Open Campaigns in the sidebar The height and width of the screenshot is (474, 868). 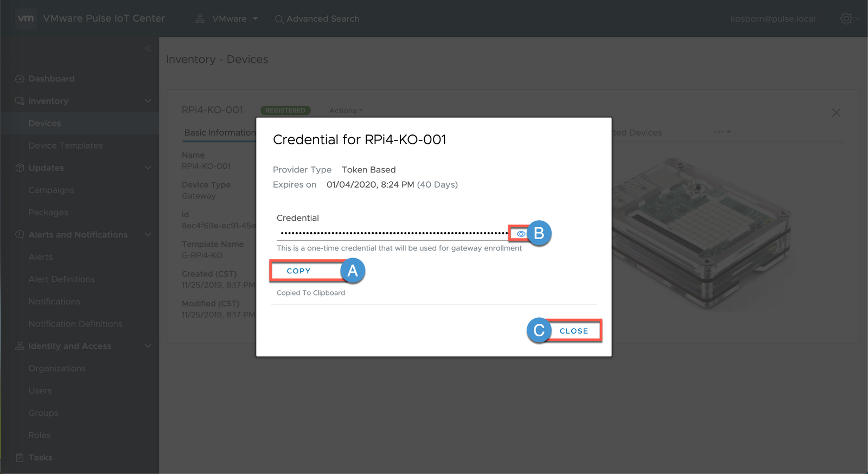52,190
